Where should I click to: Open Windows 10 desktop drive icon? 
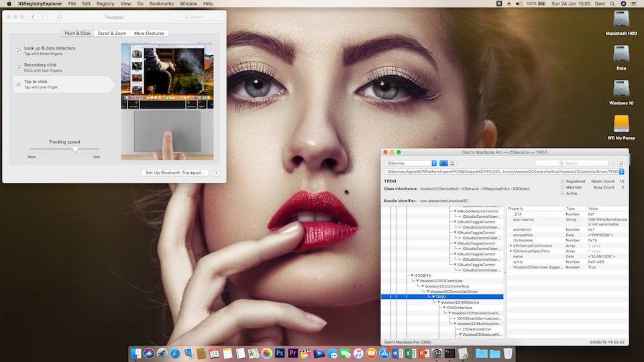click(621, 93)
